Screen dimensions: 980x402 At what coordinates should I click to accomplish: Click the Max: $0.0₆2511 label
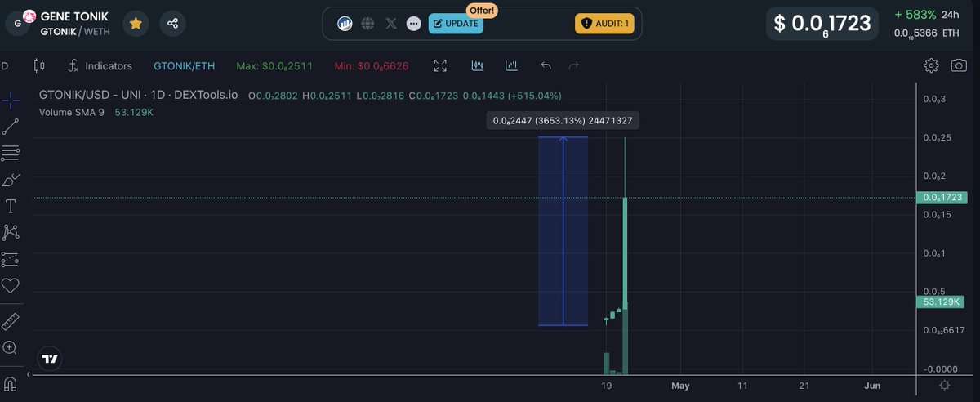pos(274,66)
